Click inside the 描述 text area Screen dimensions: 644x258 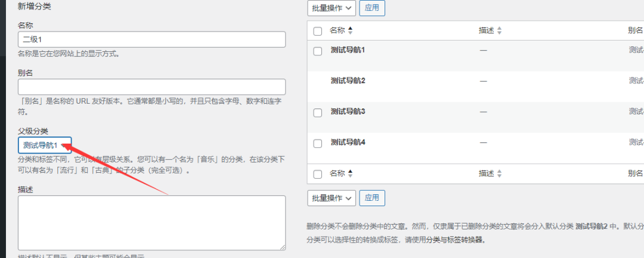tap(152, 222)
